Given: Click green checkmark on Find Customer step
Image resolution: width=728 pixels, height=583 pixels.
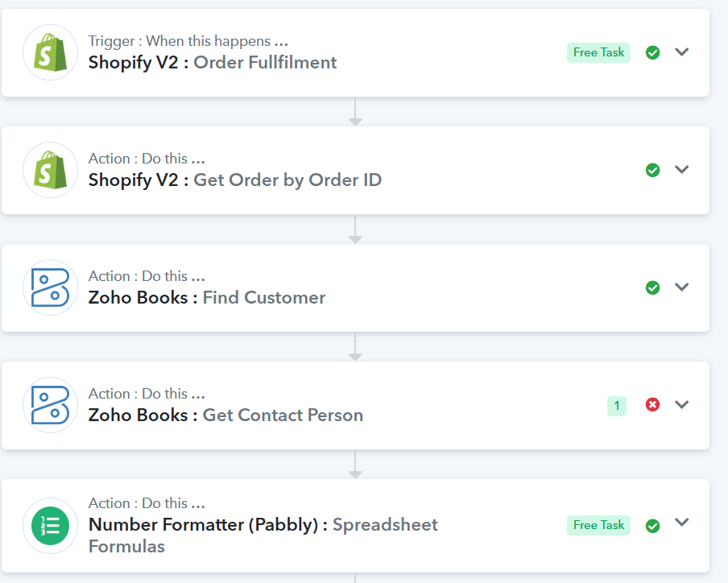Looking at the screenshot, I should click(x=652, y=287).
